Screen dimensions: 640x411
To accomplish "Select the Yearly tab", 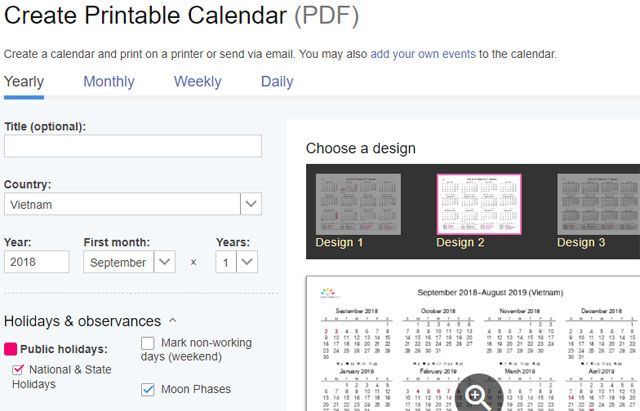I will tap(24, 82).
